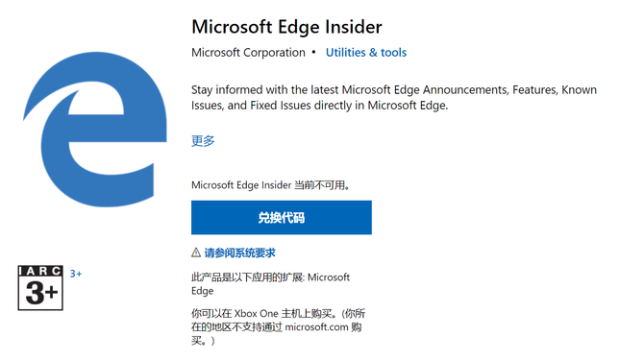Click microsoft.com in the purchase note
Screen dimensions: 644x361
click(316, 327)
